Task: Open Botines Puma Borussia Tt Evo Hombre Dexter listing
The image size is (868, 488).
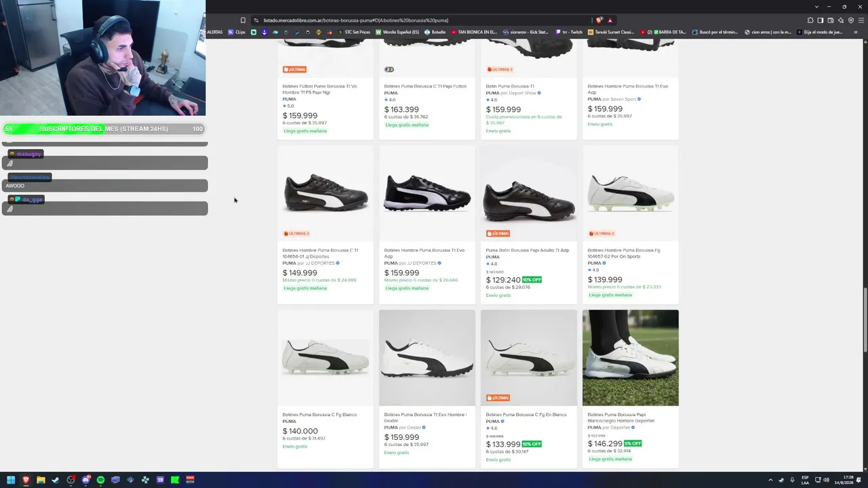Action: [425, 418]
